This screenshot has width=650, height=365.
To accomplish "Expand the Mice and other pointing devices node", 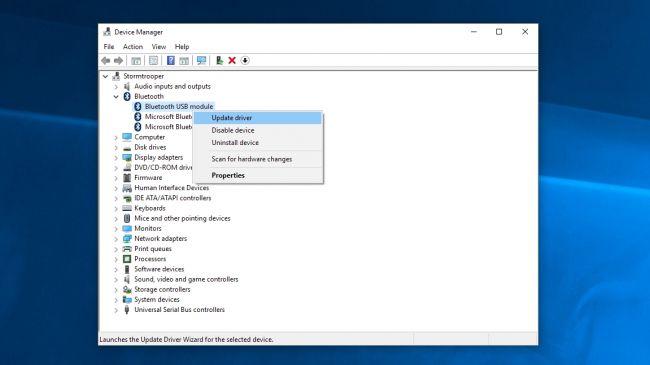I will pyautogui.click(x=116, y=218).
